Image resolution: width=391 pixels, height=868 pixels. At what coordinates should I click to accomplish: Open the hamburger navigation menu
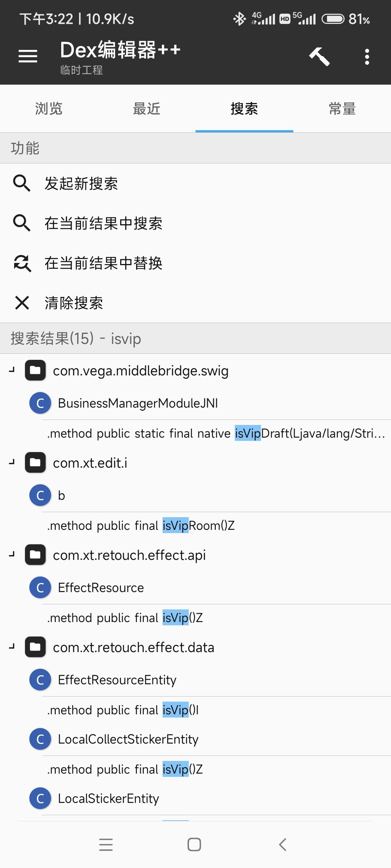(28, 56)
